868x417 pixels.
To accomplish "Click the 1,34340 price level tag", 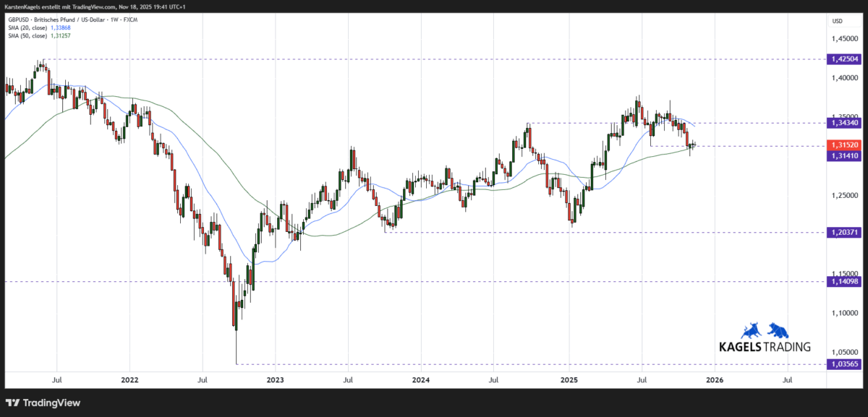I will (x=845, y=123).
